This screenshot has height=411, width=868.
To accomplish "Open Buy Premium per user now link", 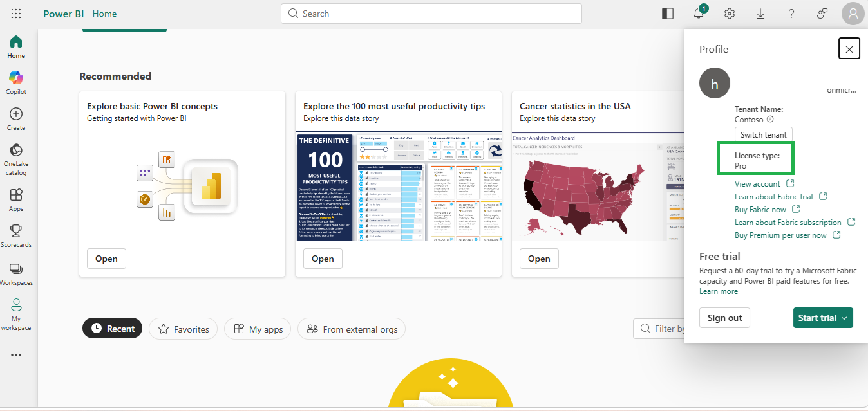I will point(788,235).
